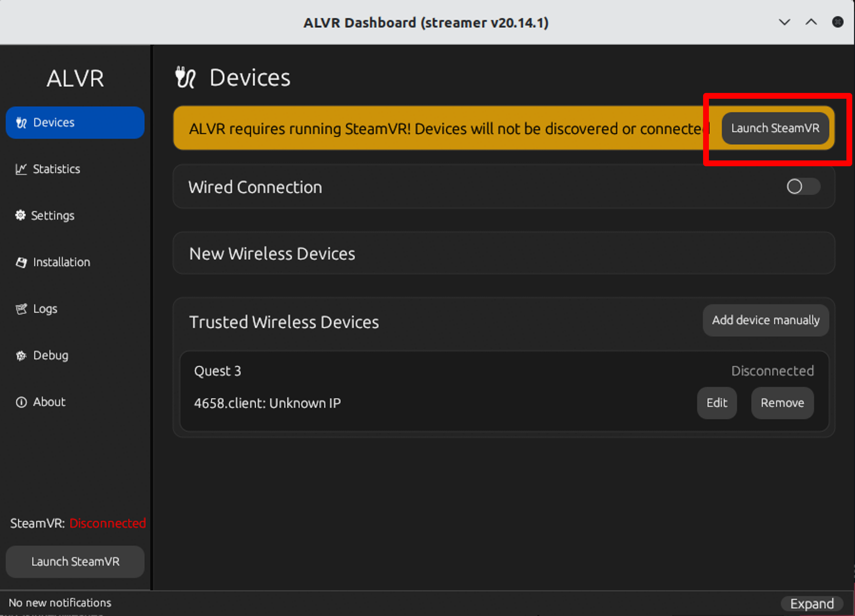Click the Logs icon in sidebar
The width and height of the screenshot is (855, 616).
21,309
